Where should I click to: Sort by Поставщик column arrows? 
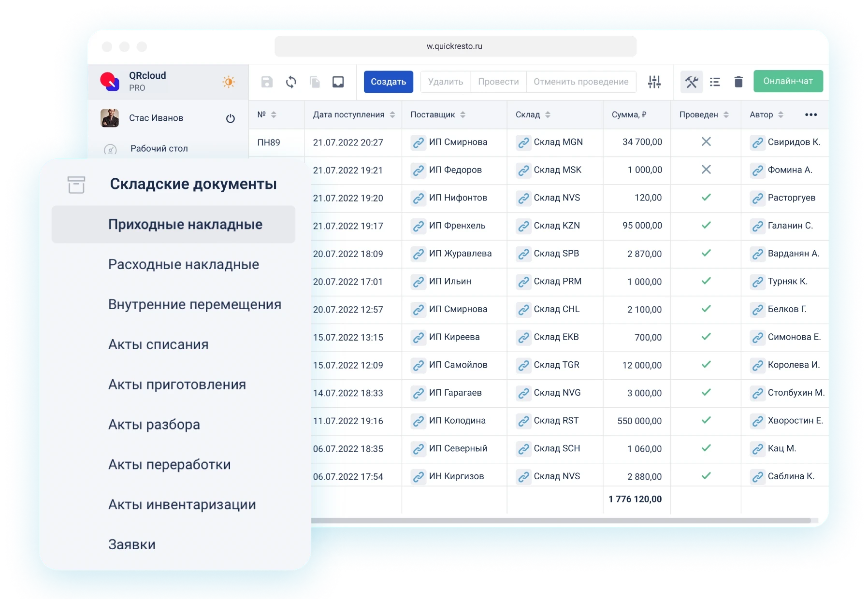tap(463, 115)
